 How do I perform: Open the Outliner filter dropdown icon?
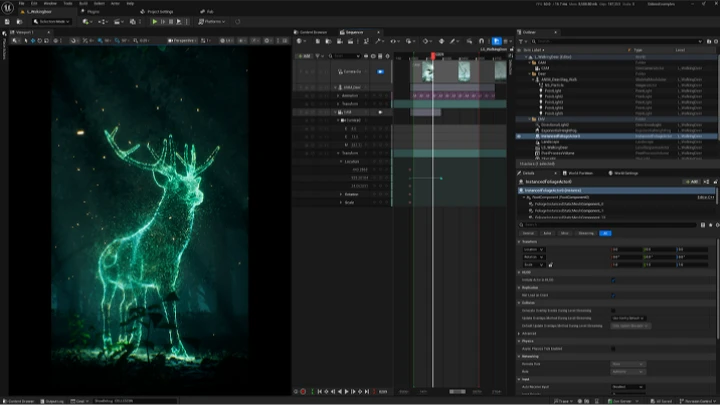pos(522,41)
